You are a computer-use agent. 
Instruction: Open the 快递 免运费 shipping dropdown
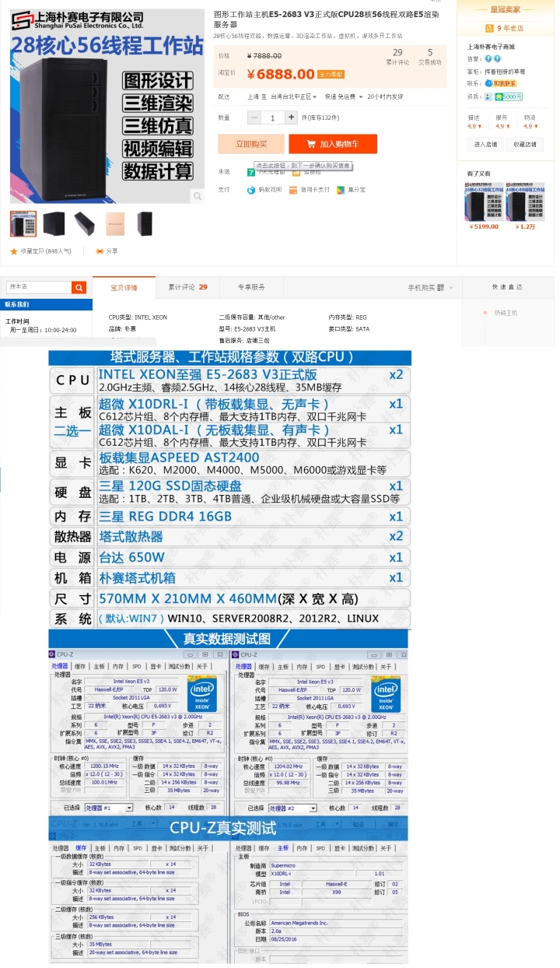[343, 96]
